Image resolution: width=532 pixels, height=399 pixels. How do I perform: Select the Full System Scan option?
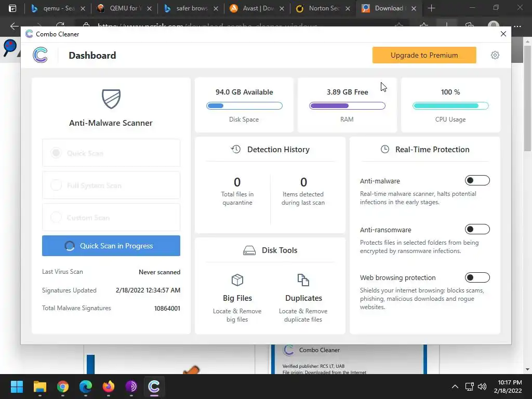click(111, 185)
